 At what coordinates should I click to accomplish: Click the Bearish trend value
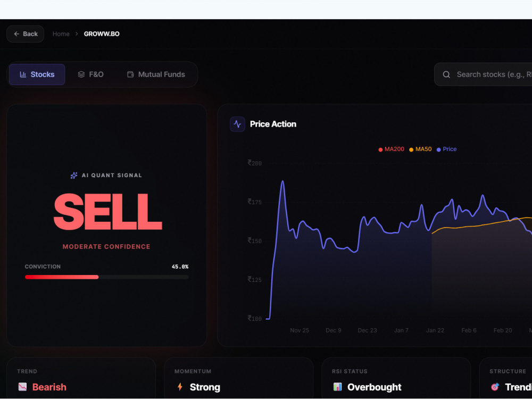(x=49, y=387)
